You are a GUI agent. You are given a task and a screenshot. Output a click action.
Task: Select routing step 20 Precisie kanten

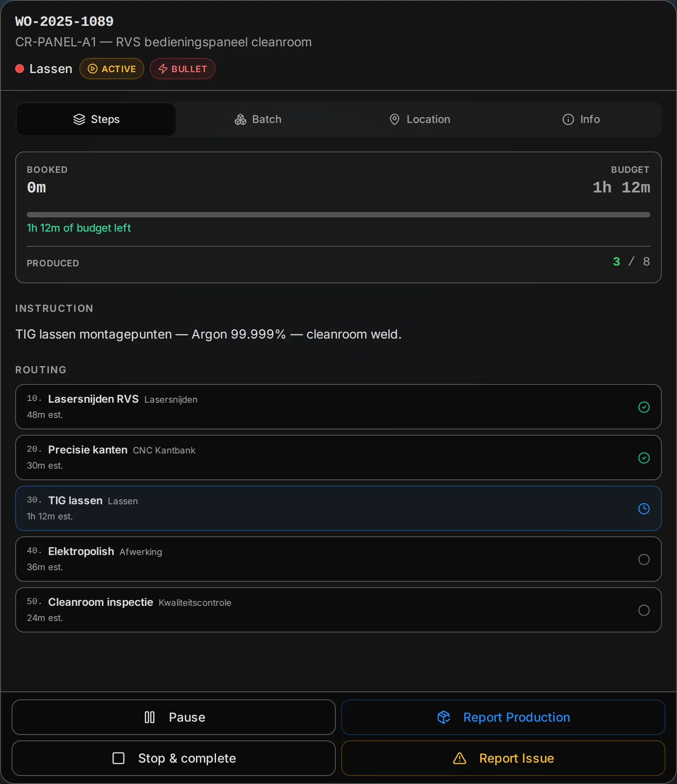tap(338, 457)
